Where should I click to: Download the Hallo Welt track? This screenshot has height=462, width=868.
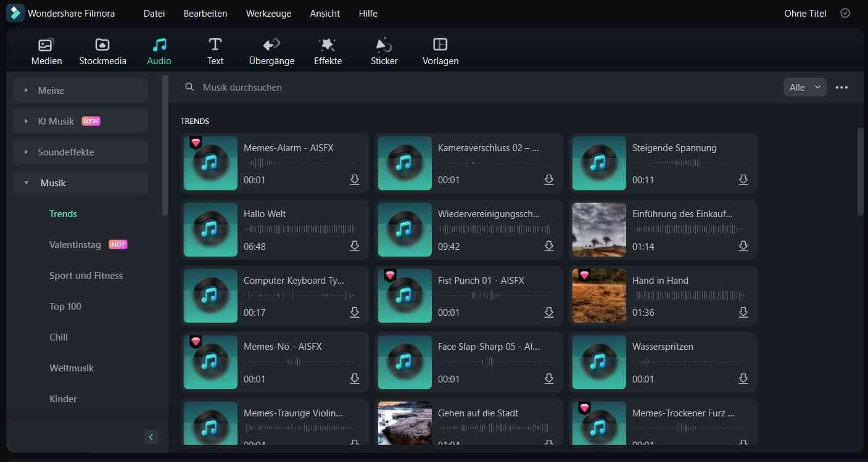point(355,245)
